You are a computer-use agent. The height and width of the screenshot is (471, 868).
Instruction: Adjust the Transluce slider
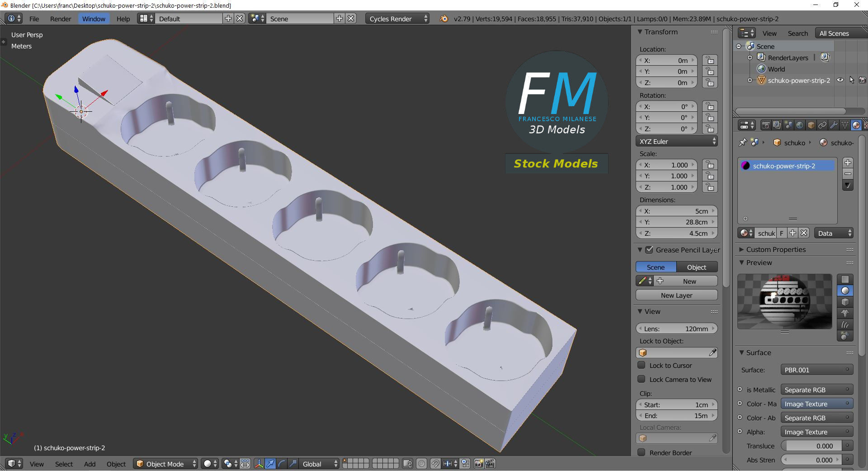pyautogui.click(x=811, y=446)
